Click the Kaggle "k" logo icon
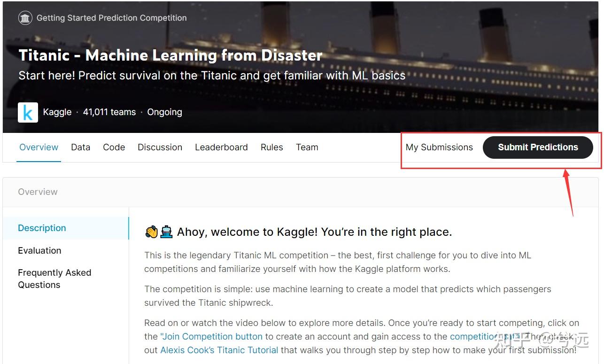604x364 pixels. (28, 112)
